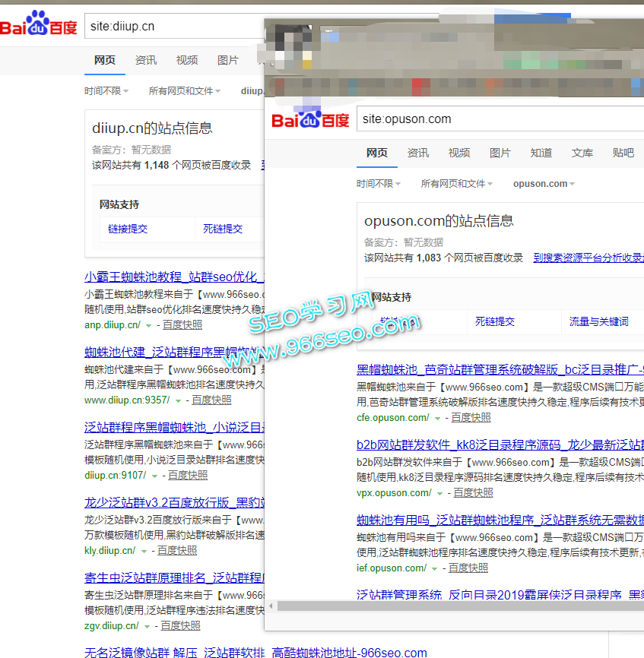The image size is (644, 658).
Task: Open 百度快照 for diiup.cn:9107/
Action: 188,475
